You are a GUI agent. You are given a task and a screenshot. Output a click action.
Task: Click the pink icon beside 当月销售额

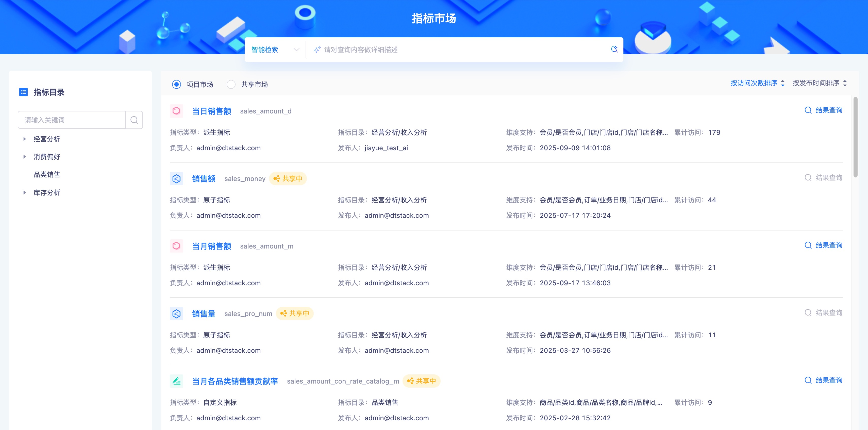click(x=176, y=246)
